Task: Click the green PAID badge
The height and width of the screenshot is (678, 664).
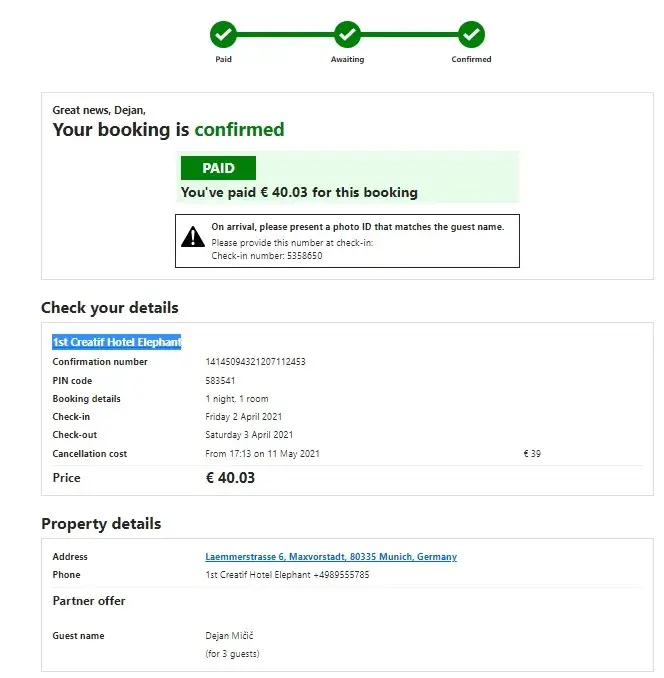Action: (218, 168)
